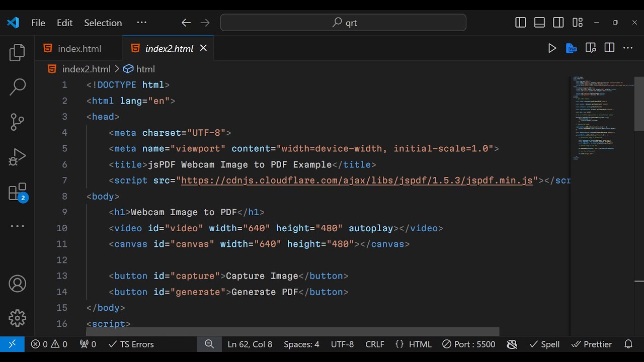Run the file with the play icon
Viewport: 644px width, 362px height.
click(x=552, y=48)
